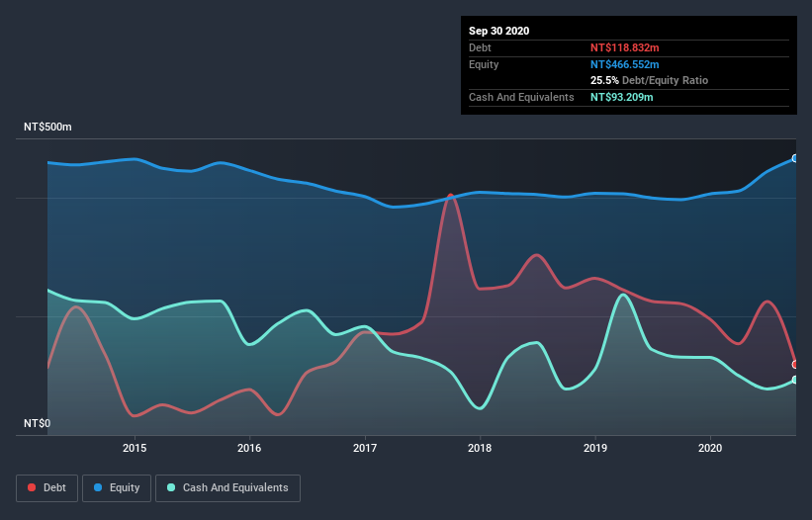812x520 pixels.
Task: Toggle the Equity legend button
Action: (x=117, y=488)
